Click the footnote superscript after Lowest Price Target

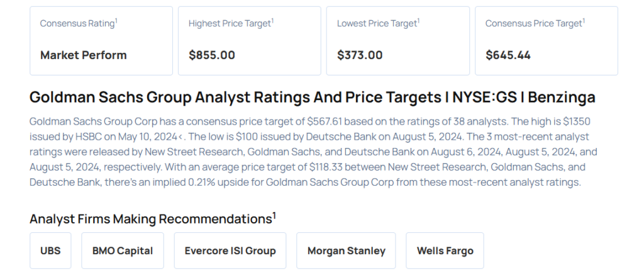[x=419, y=21]
